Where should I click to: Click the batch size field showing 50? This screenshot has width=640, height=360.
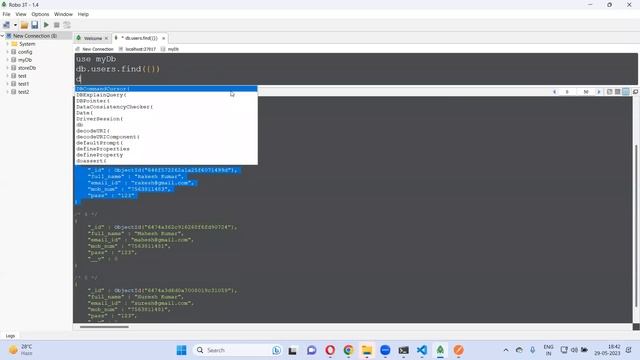pyautogui.click(x=586, y=92)
